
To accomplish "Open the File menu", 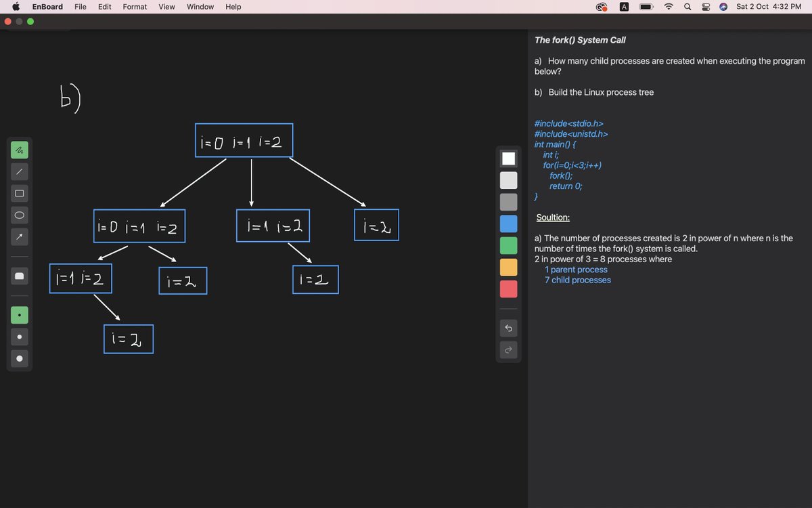I will point(81,7).
